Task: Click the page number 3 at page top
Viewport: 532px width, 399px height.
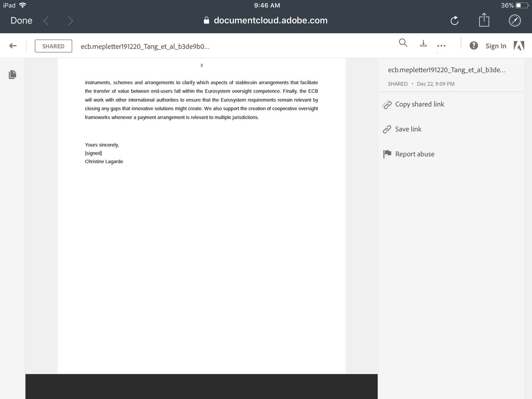Action: coord(201,66)
